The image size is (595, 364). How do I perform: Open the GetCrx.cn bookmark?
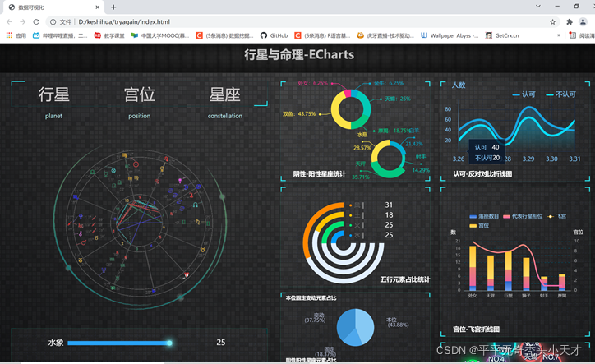(502, 35)
